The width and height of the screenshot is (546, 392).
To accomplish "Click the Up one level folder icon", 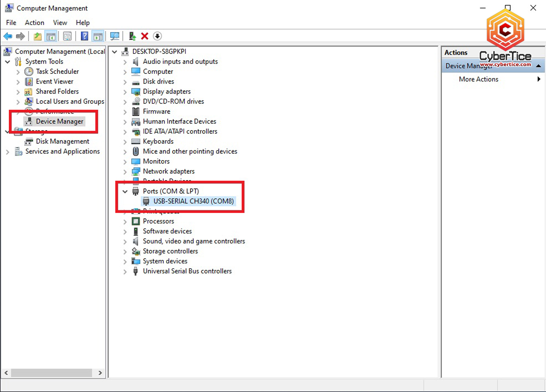I will tap(37, 36).
